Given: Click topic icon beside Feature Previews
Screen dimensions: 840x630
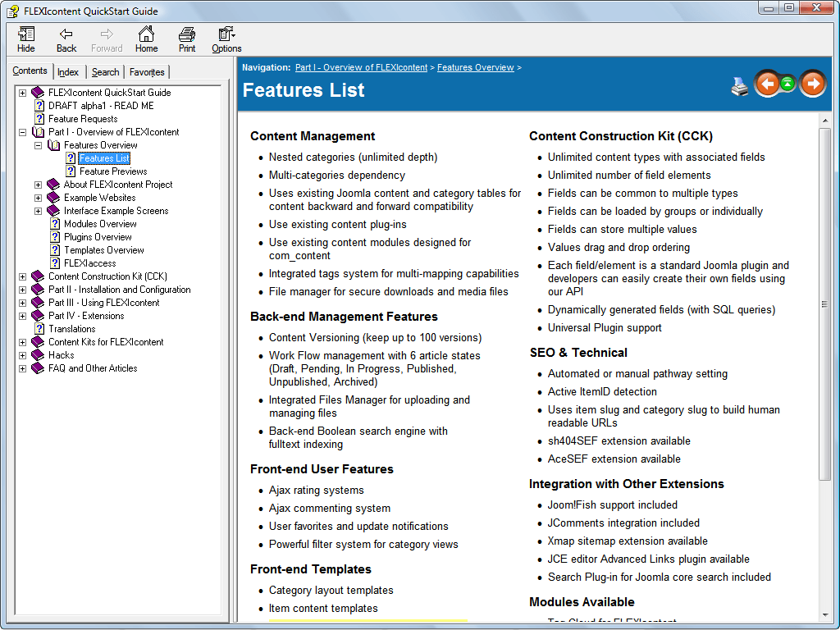Looking at the screenshot, I should click(71, 171).
